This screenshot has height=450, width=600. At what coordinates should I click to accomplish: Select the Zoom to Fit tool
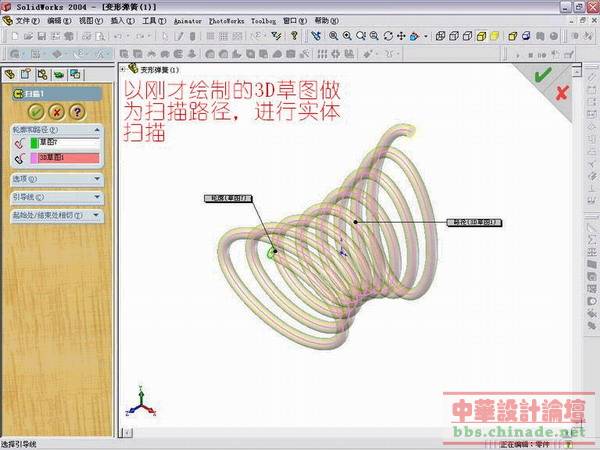point(333,36)
